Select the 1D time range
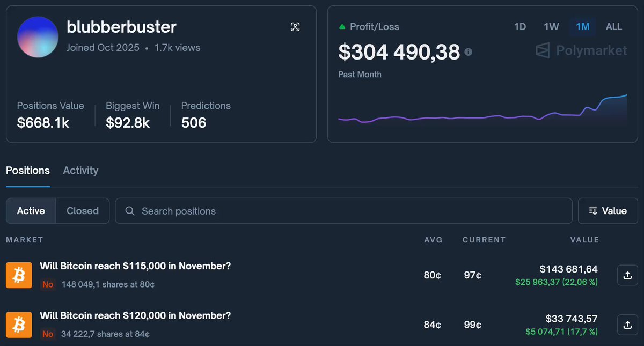Screen dimensions: 644x346 tap(520, 26)
